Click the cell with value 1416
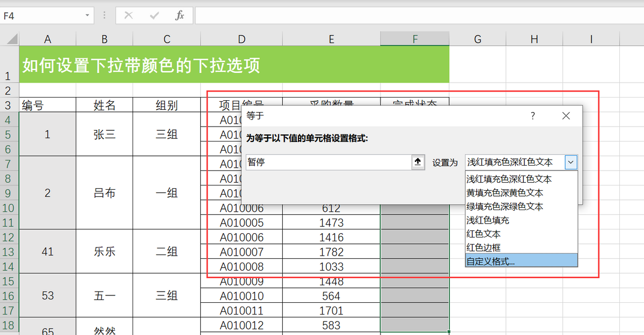This screenshot has width=644, height=335. pos(331,237)
